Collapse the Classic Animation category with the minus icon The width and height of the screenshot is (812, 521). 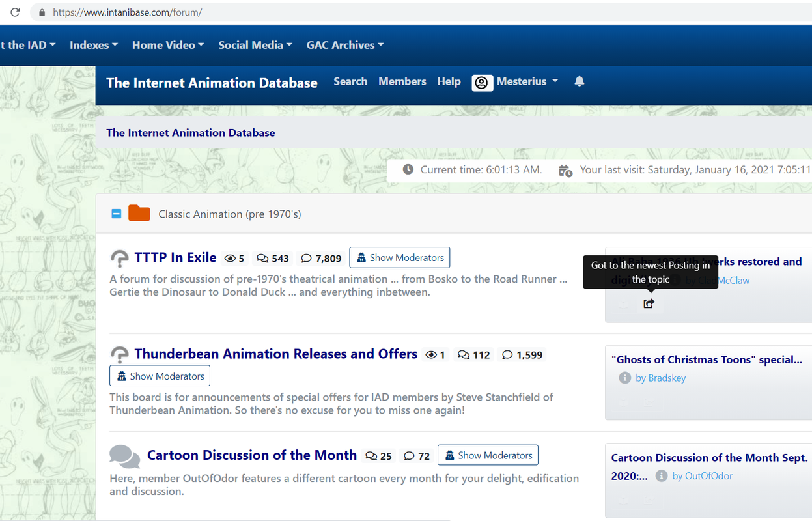tap(117, 214)
